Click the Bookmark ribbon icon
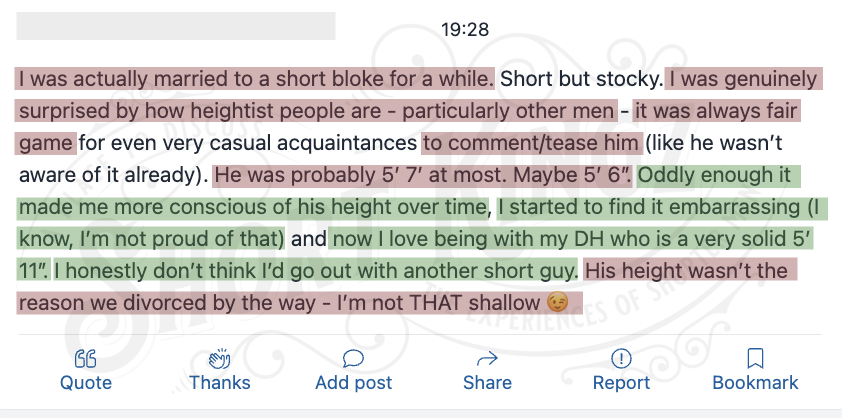 coord(755,358)
